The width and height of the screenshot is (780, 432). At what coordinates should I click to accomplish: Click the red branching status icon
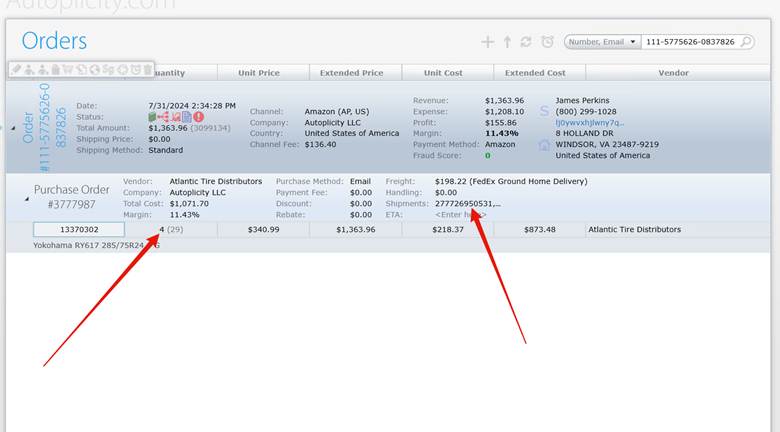pyautogui.click(x=164, y=117)
